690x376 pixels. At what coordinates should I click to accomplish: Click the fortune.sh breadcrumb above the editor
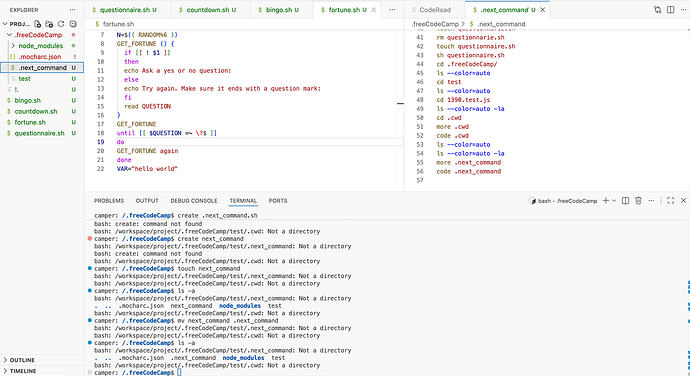[x=118, y=24]
